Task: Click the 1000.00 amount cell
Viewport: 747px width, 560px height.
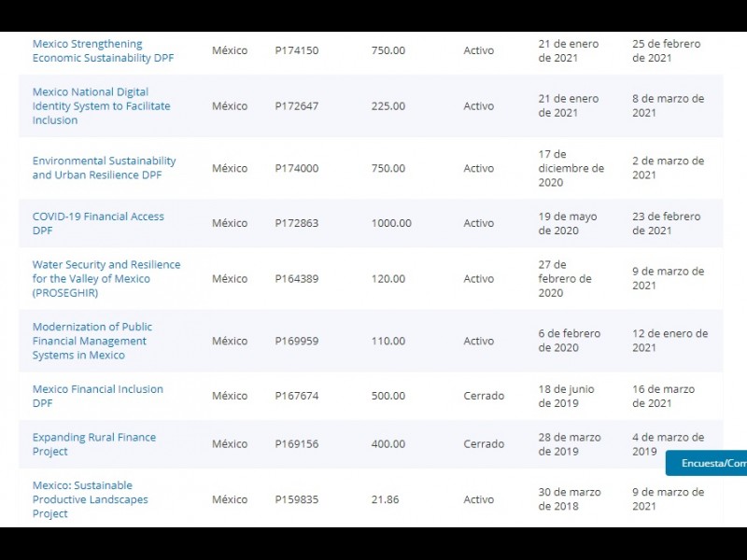Action: 390,223
